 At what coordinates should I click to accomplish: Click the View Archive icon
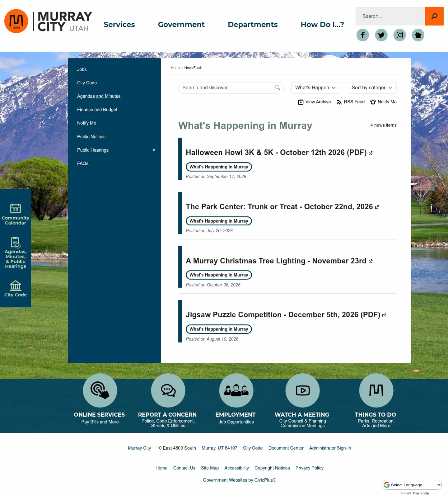click(301, 102)
